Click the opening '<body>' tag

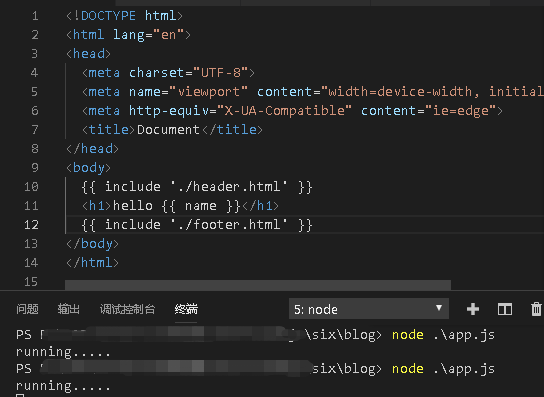tap(88, 168)
